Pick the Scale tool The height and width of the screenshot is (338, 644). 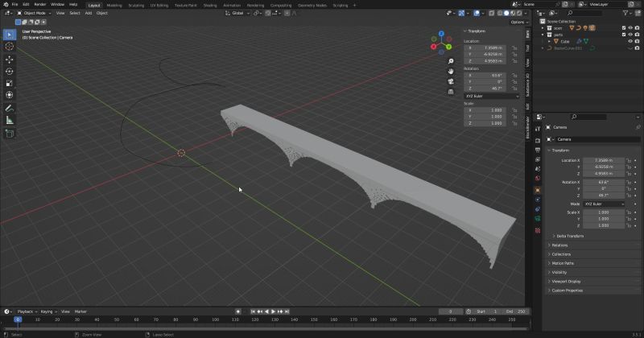click(x=9, y=84)
